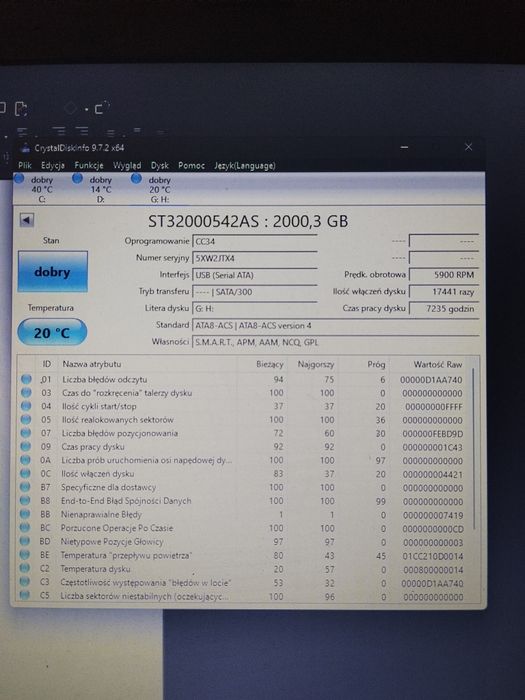525x700 pixels.
Task: Click the Standard field ATA8-ACS
Action: 335,325
